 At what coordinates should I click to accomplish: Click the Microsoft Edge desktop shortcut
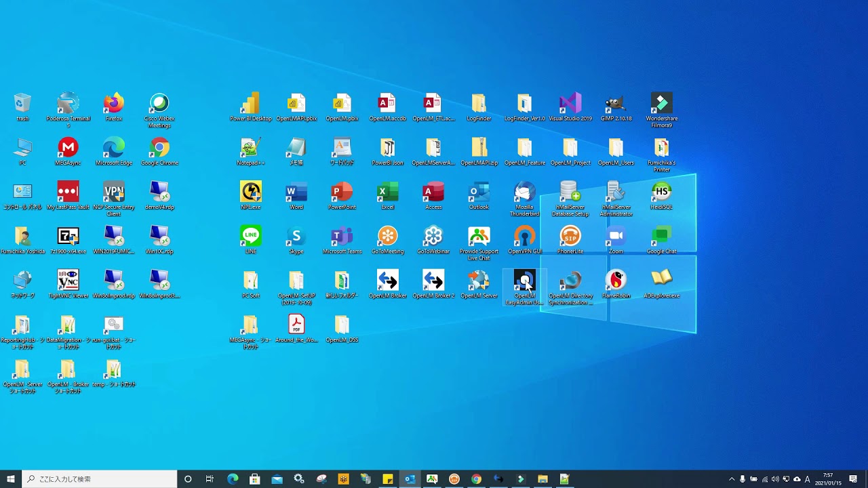pyautogui.click(x=114, y=152)
